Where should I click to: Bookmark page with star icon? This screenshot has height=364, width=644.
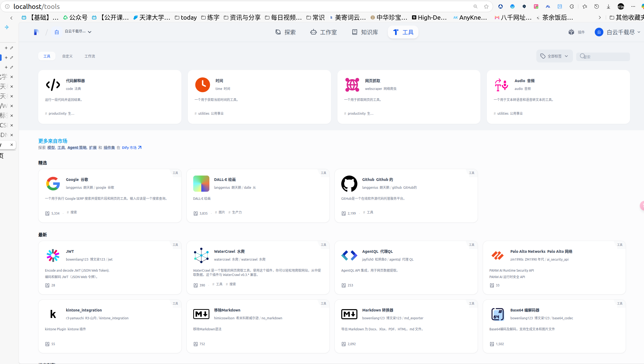pos(486,6)
